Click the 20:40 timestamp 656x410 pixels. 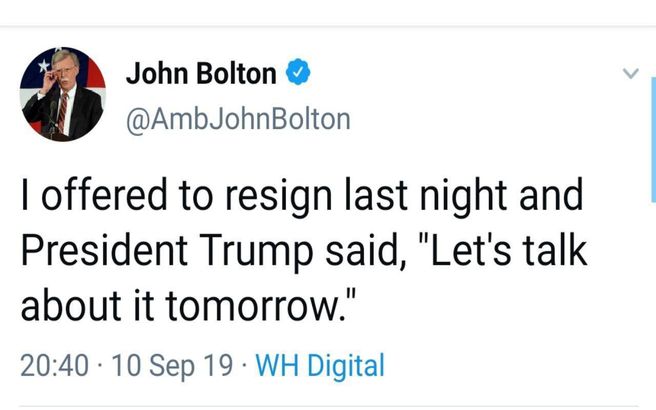click(x=54, y=365)
